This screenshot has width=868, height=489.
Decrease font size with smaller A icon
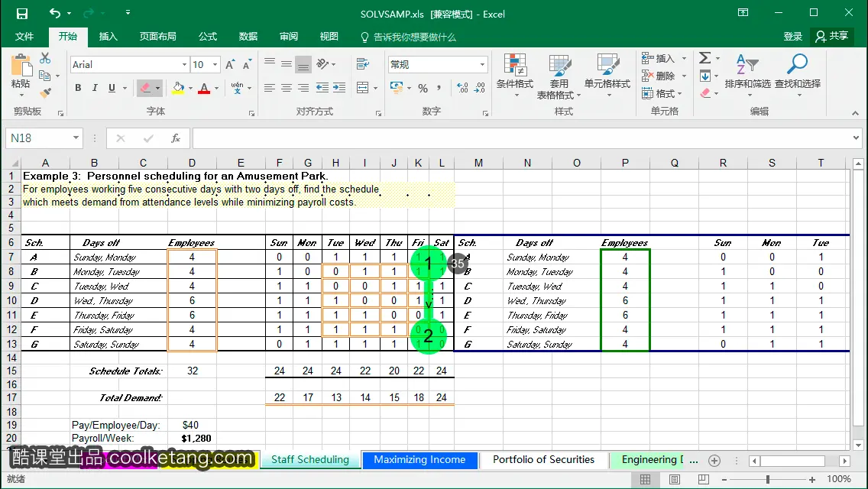tap(247, 65)
